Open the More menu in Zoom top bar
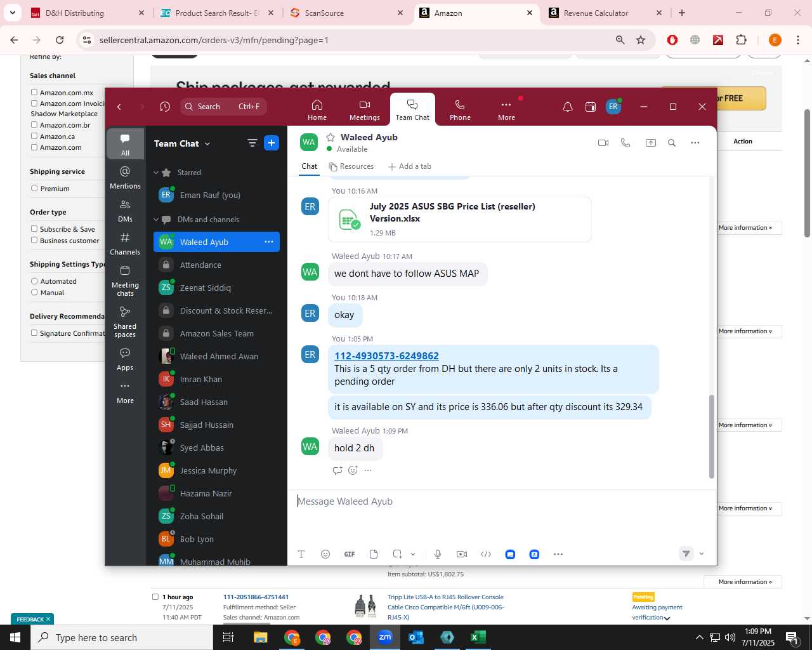This screenshot has width=812, height=650. (506, 110)
